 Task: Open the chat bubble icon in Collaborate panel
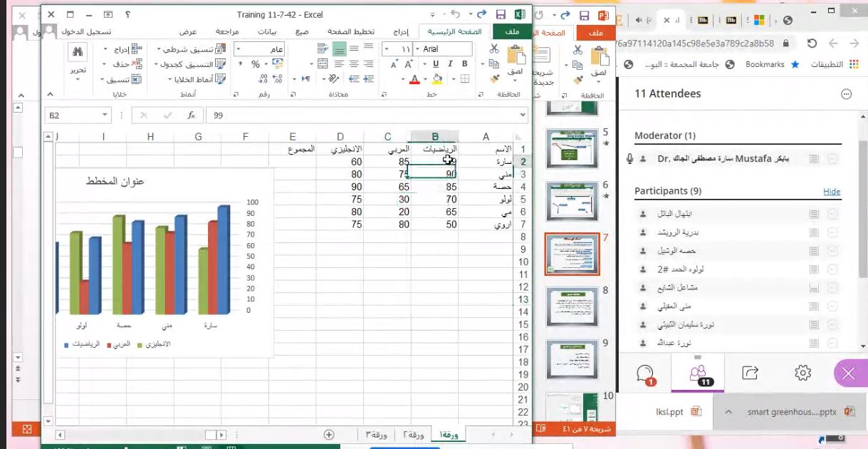point(645,373)
